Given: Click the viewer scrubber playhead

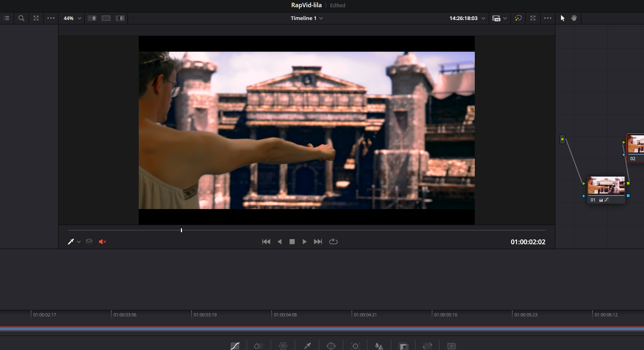Looking at the screenshot, I should (181, 230).
